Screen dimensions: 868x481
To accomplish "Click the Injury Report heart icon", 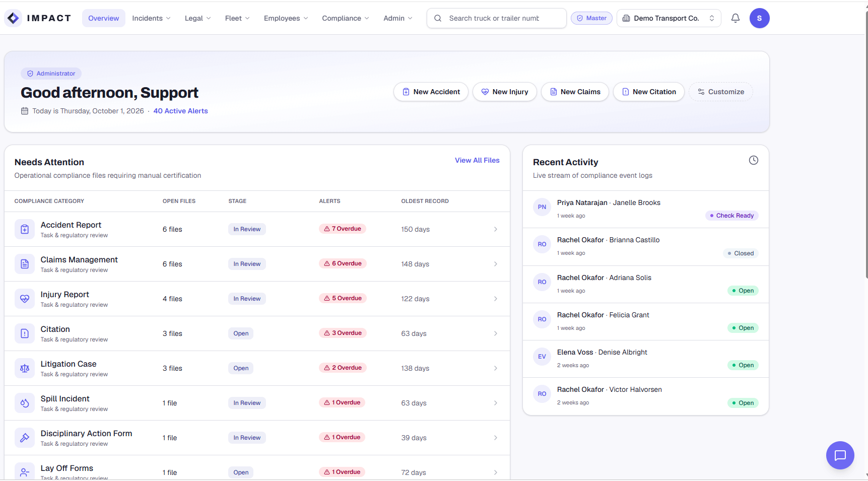I will click(25, 299).
